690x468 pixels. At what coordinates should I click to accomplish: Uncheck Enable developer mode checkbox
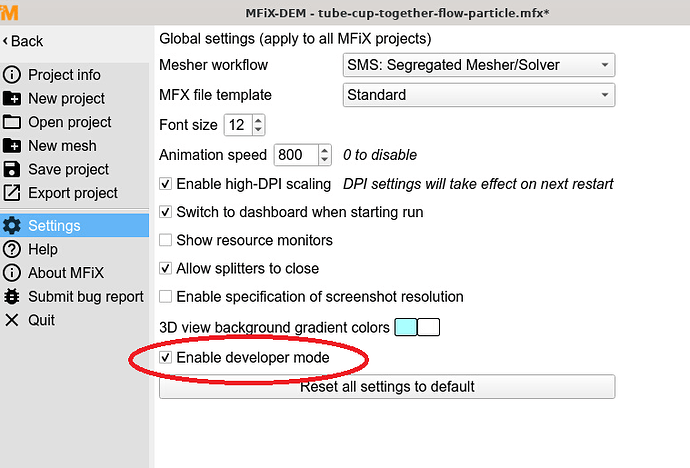pos(165,357)
